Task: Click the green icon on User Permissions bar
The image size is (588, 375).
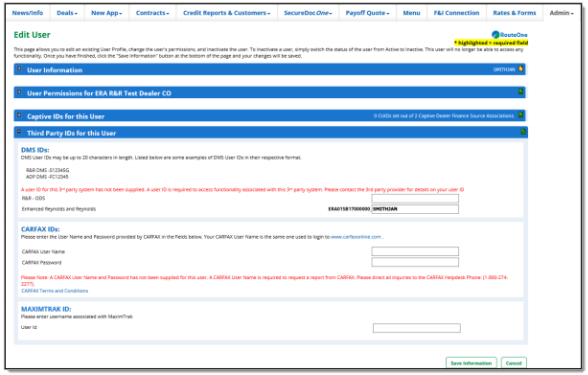Action: coord(521,92)
